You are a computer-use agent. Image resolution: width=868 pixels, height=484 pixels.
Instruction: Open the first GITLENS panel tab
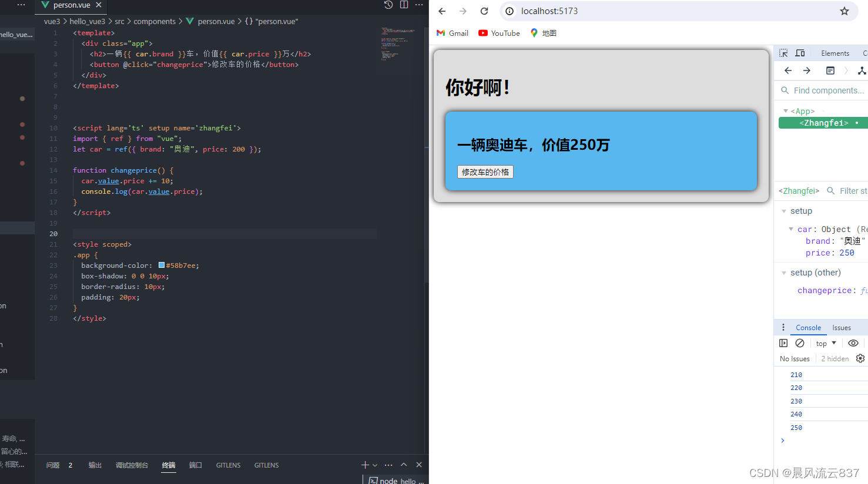pos(228,465)
